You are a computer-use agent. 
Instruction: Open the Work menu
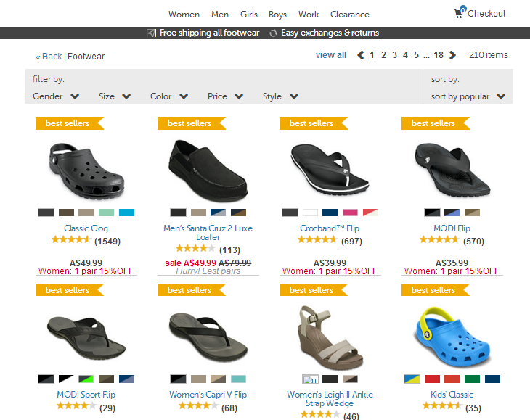[x=309, y=15]
